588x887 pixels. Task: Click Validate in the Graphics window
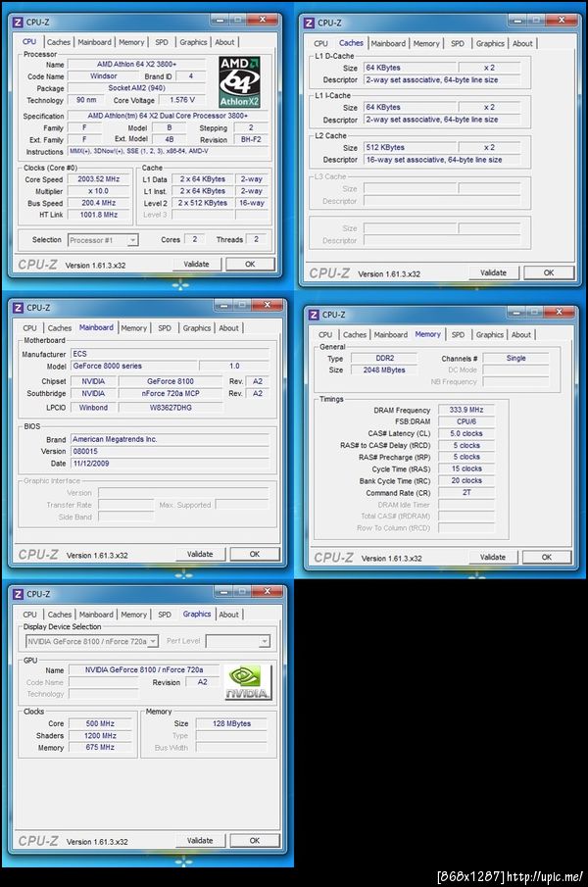point(200,841)
